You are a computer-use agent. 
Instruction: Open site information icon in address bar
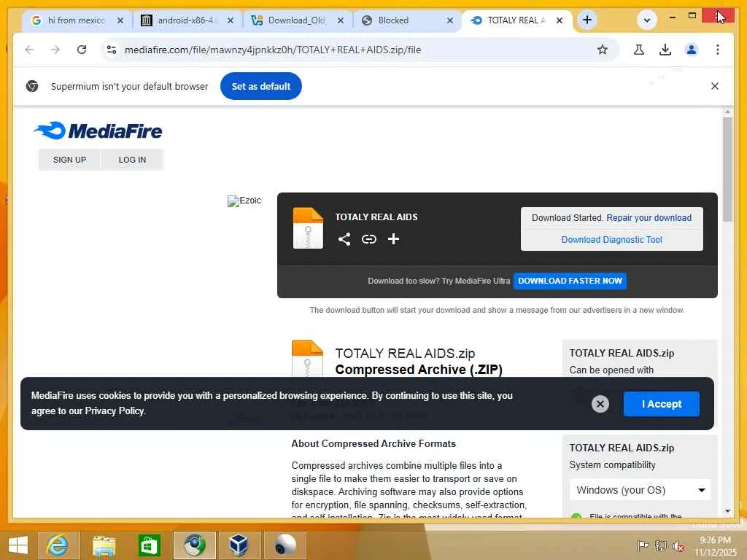click(x=112, y=50)
